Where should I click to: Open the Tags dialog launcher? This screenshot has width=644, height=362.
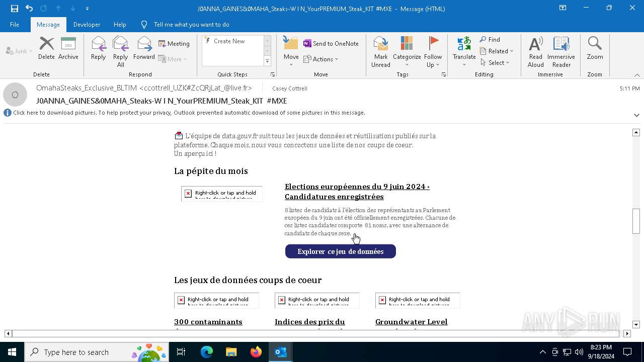(444, 74)
